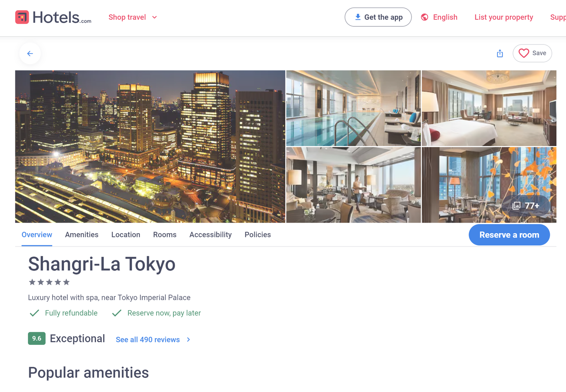Open the English language selector

[445, 17]
